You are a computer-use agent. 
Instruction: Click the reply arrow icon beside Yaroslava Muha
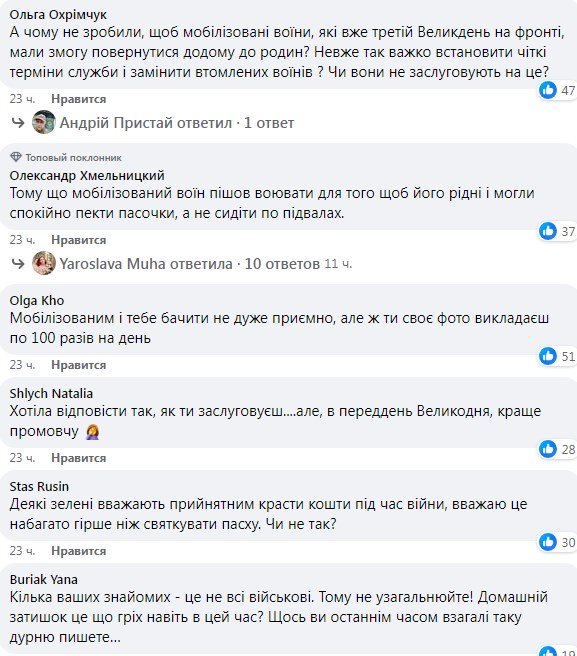18,264
